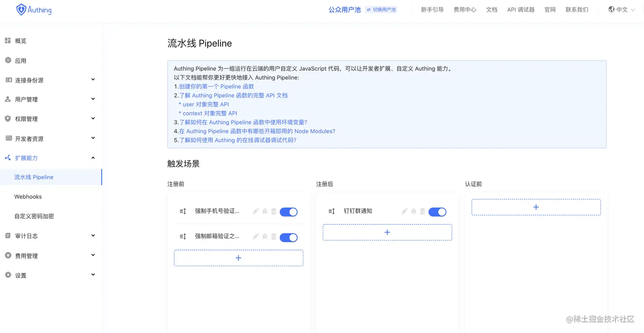Click the 强制手机号验证 pipeline name

tap(217, 211)
